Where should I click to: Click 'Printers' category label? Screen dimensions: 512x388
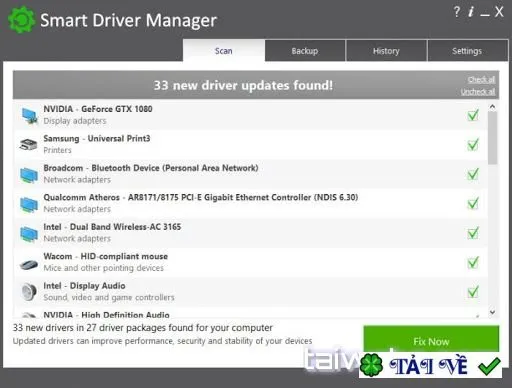[57, 150]
